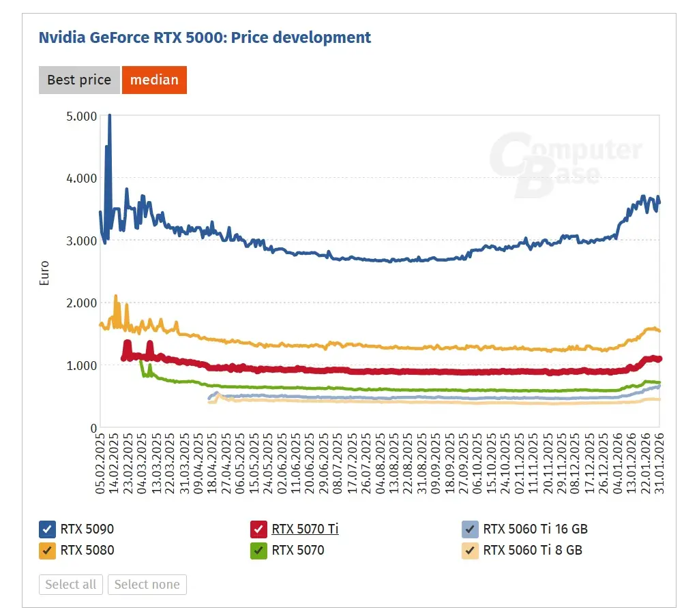Click the 'Euro' y-axis label
This screenshot has width=699, height=616.
coord(44,273)
